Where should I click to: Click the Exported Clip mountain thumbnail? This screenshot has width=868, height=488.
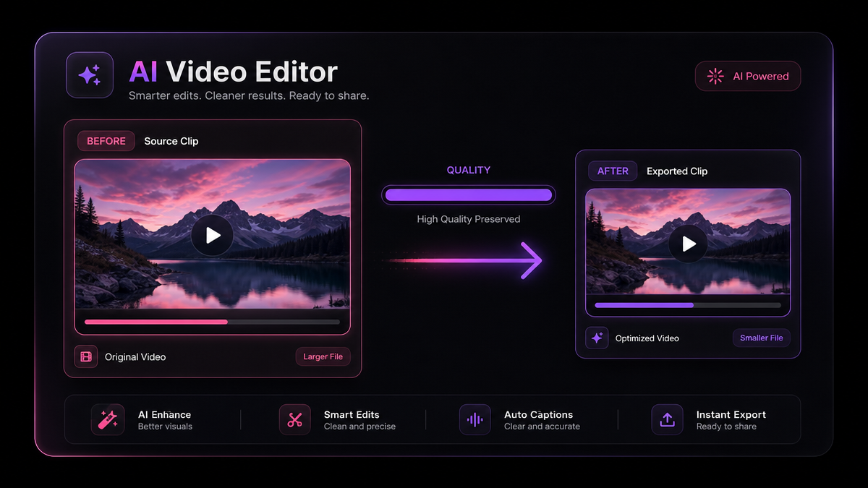coord(688,242)
